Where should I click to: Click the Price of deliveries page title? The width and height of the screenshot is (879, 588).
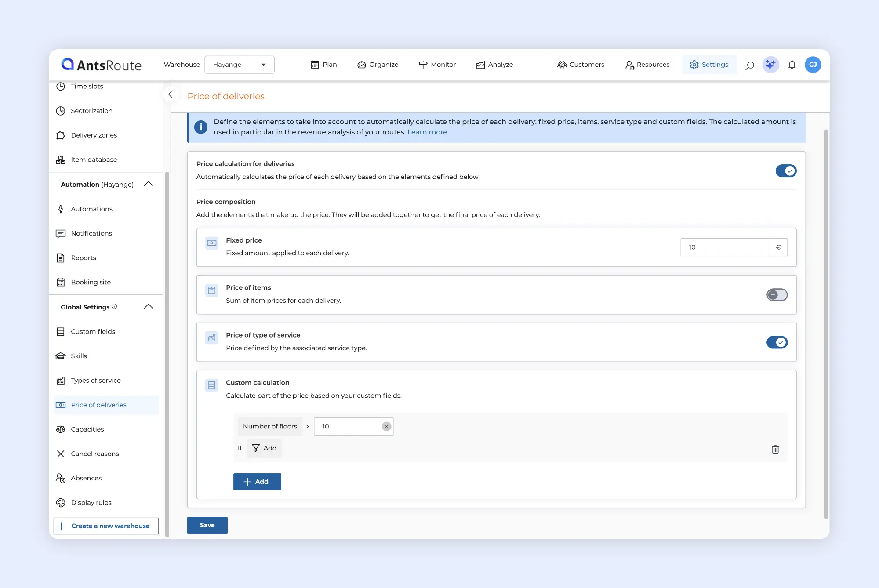coord(226,96)
